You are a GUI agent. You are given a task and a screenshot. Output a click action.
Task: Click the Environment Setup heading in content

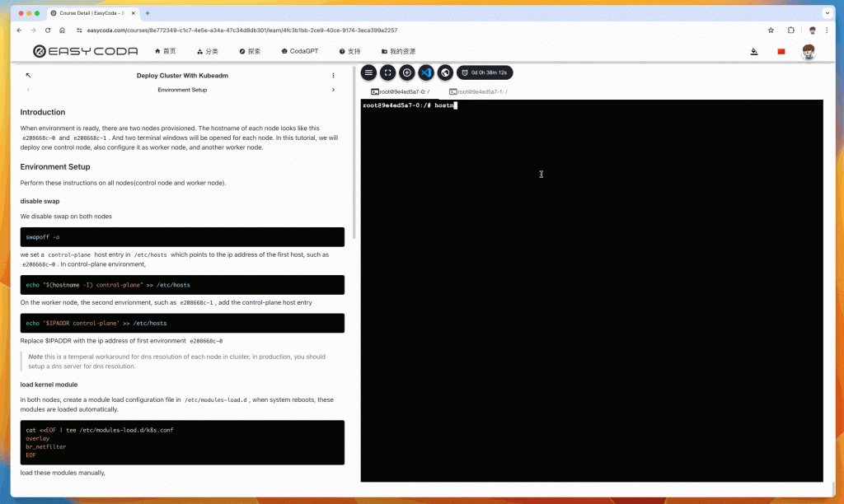pyautogui.click(x=55, y=166)
